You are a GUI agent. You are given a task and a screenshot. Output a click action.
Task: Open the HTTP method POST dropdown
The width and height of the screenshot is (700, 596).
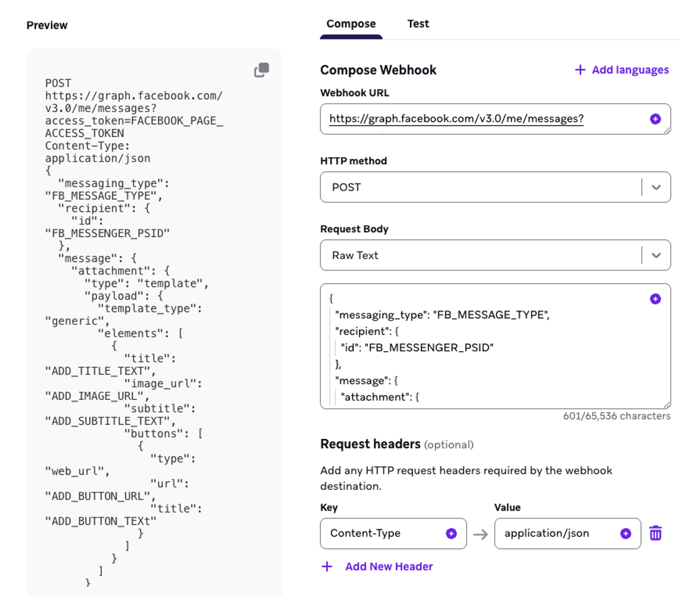[x=495, y=187]
